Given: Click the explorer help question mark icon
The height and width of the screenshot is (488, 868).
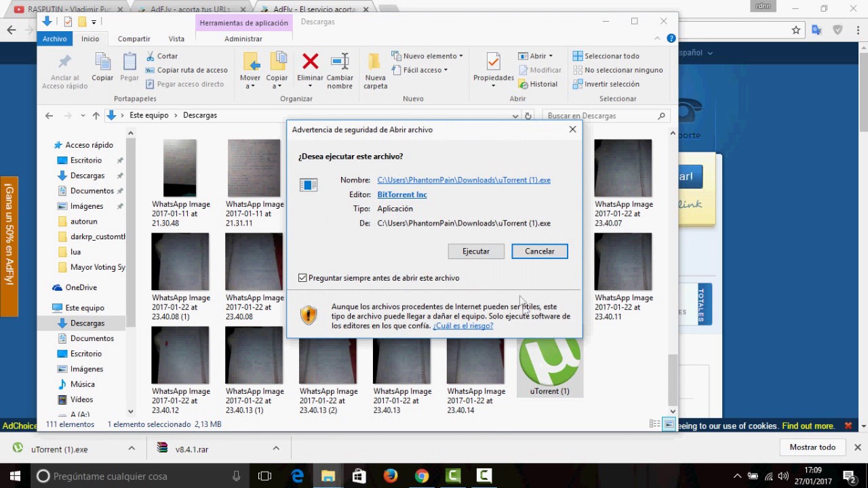Looking at the screenshot, I should coord(671,39).
